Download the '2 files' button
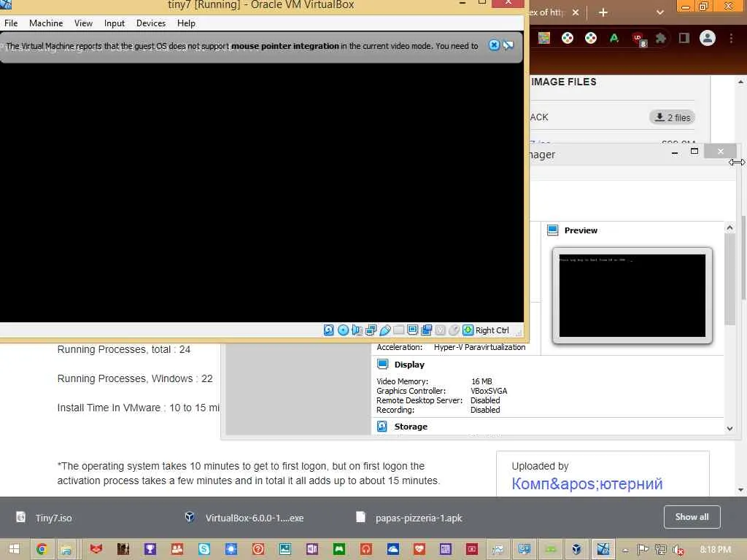 pyautogui.click(x=672, y=117)
